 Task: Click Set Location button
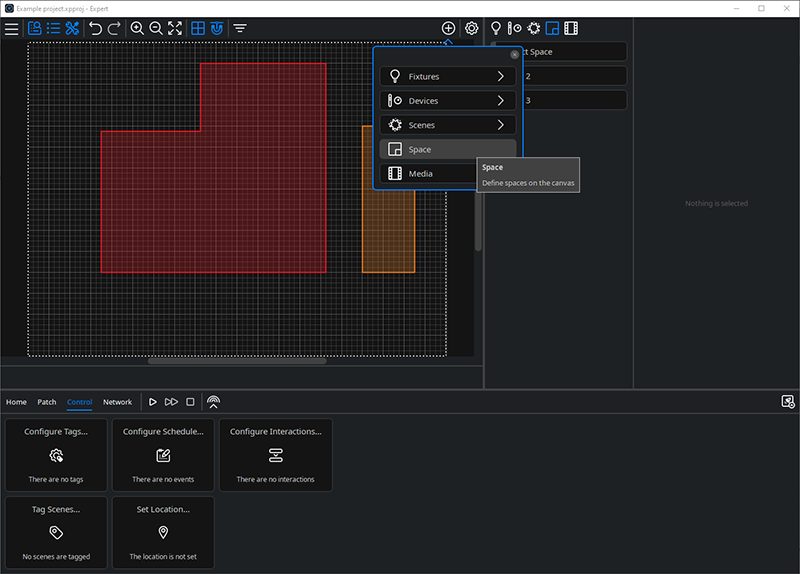[163, 532]
